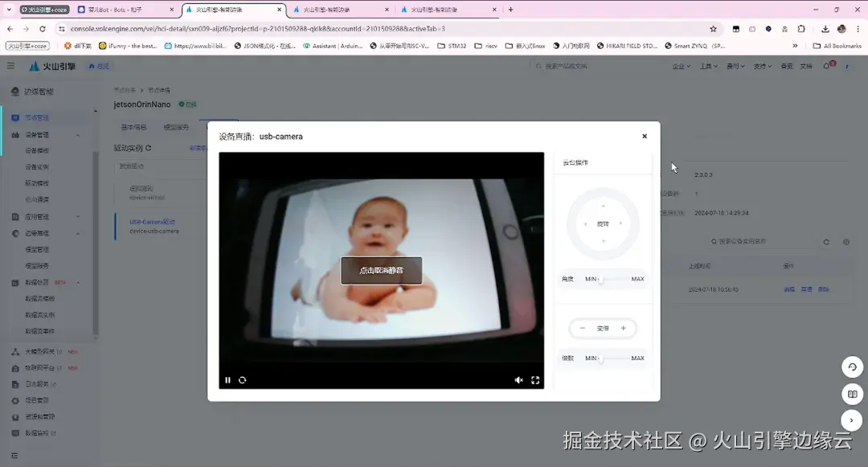Screen dimensions: 868x467
Task: Switch to the 模型服务 tab
Action: coord(177,126)
